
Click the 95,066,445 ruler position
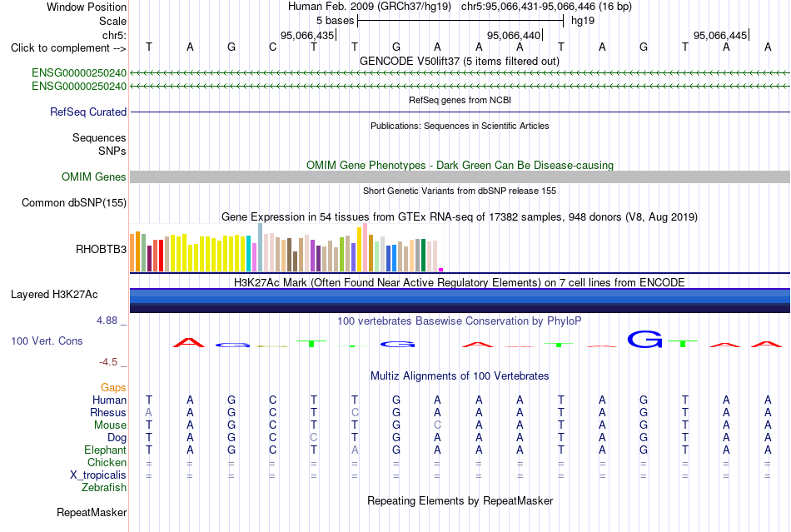(x=721, y=35)
